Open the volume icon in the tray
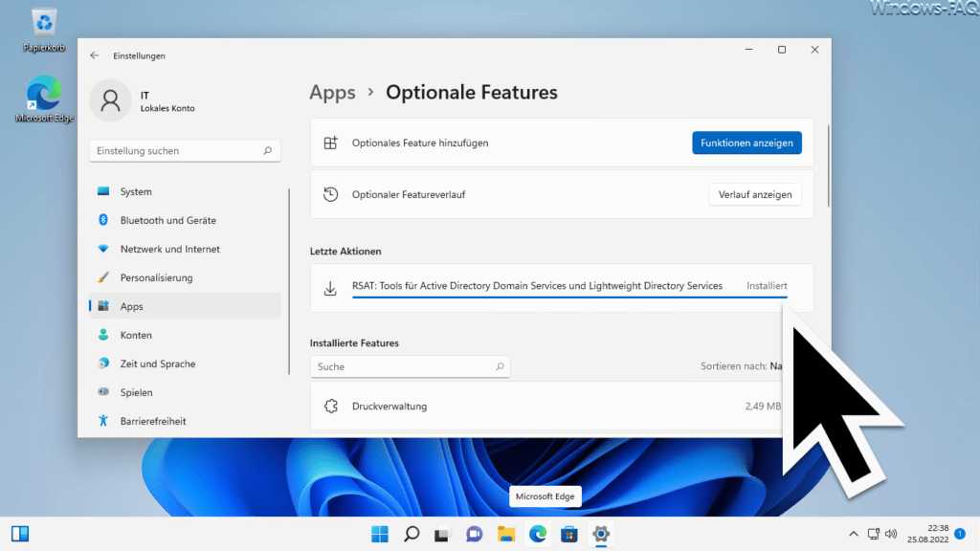The width and height of the screenshot is (980, 551). (892, 534)
